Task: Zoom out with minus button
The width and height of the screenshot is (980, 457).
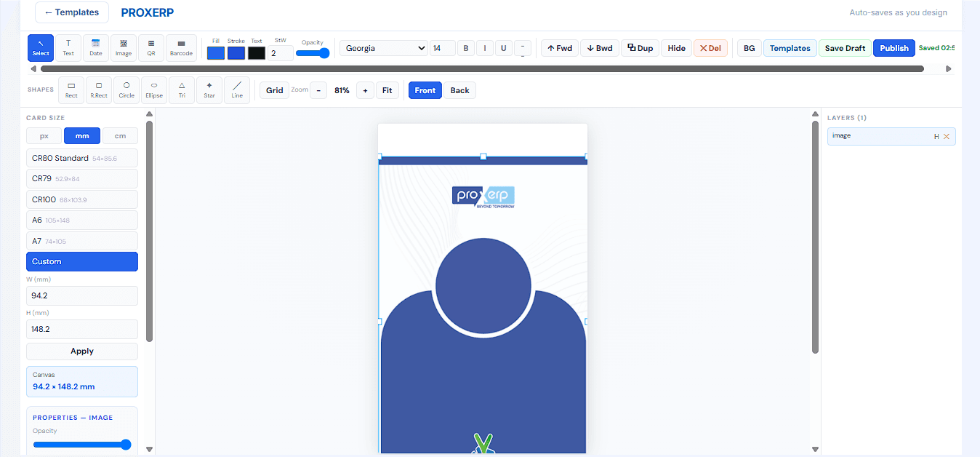Action: click(x=318, y=90)
